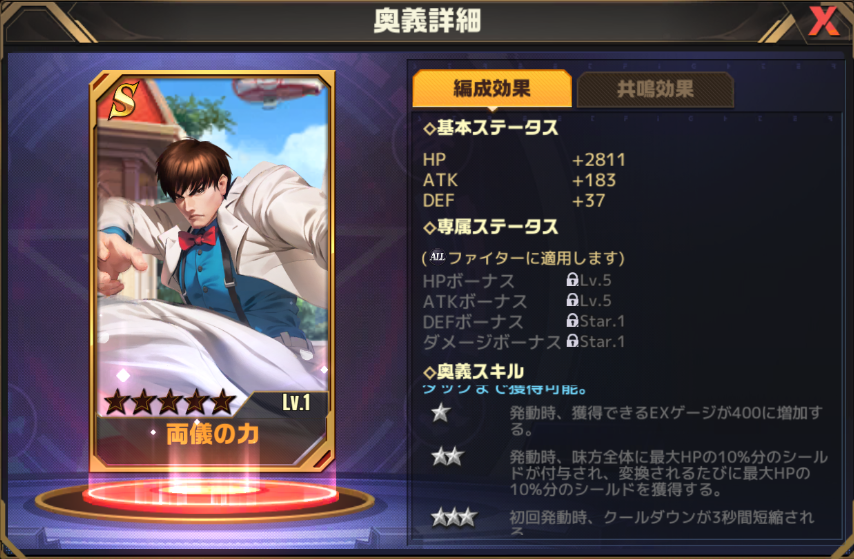
Task: Tap the lock icon beside ATKボーナス
Action: pos(572,300)
